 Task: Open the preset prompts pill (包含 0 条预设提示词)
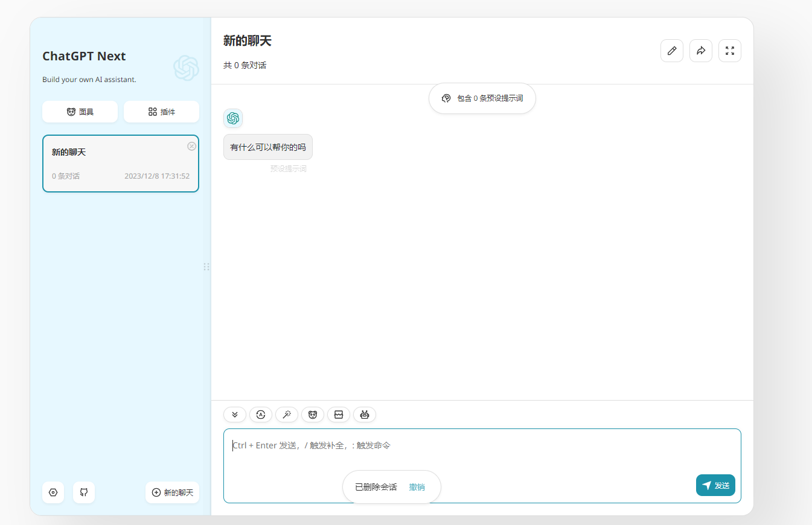click(482, 98)
